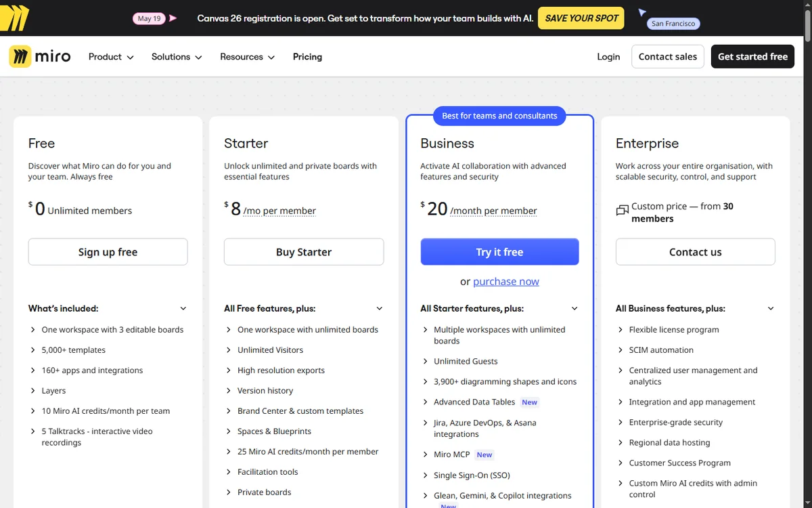Click Sign up free button
This screenshot has height=508, width=812.
coord(108,252)
